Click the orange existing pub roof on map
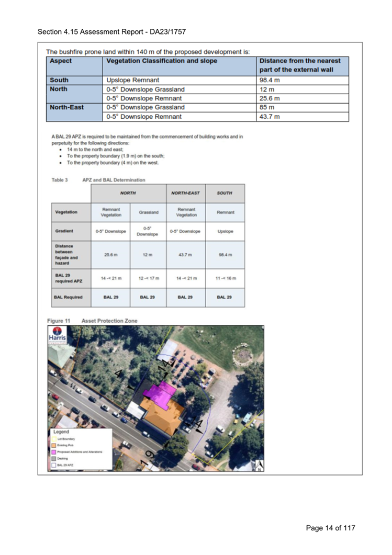This screenshot has height=555, width=392. (x=165, y=416)
